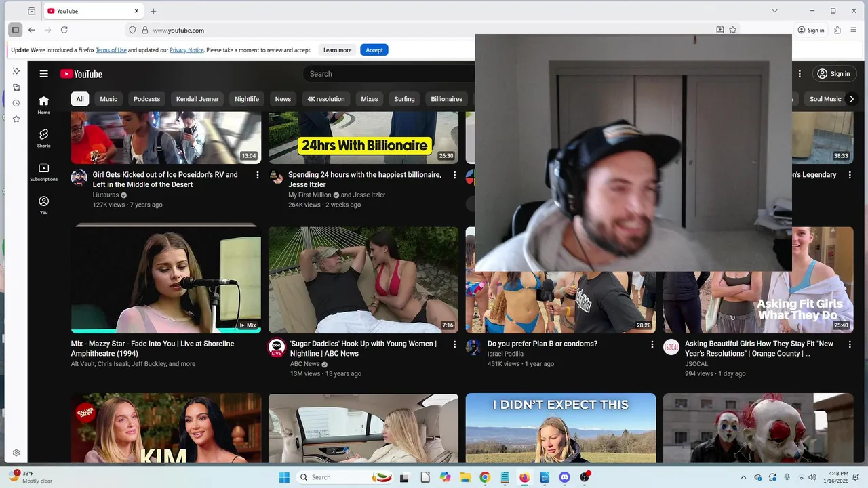Go to Home in YouTube sidebar
This screenshot has height=488, width=868.
[43, 105]
